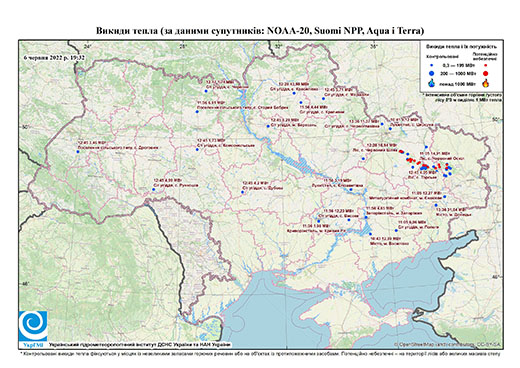Viewport: 520px width, 368px height.
Task: Click the westernmost blue marker, 12:41 7,45 MW
Action: 78,152
